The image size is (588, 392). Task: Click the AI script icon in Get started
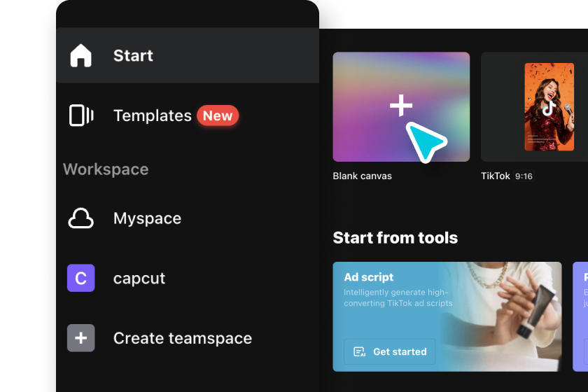click(x=359, y=352)
